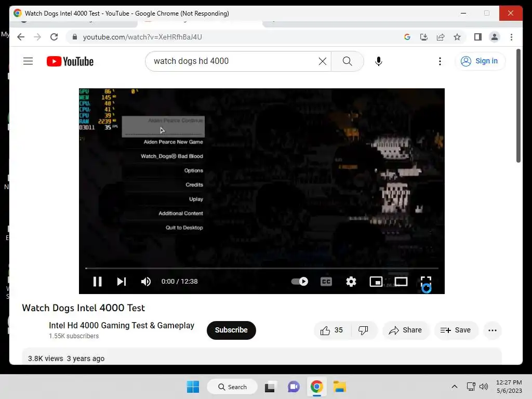Viewport: 532px width, 399px height.
Task: Toggle closed captions CC
Action: pyautogui.click(x=326, y=282)
